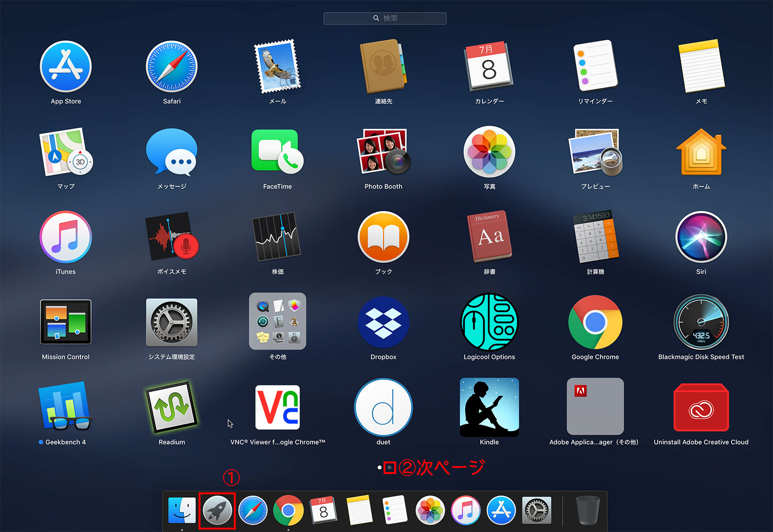Open Reminders from the Dock

[x=395, y=510]
